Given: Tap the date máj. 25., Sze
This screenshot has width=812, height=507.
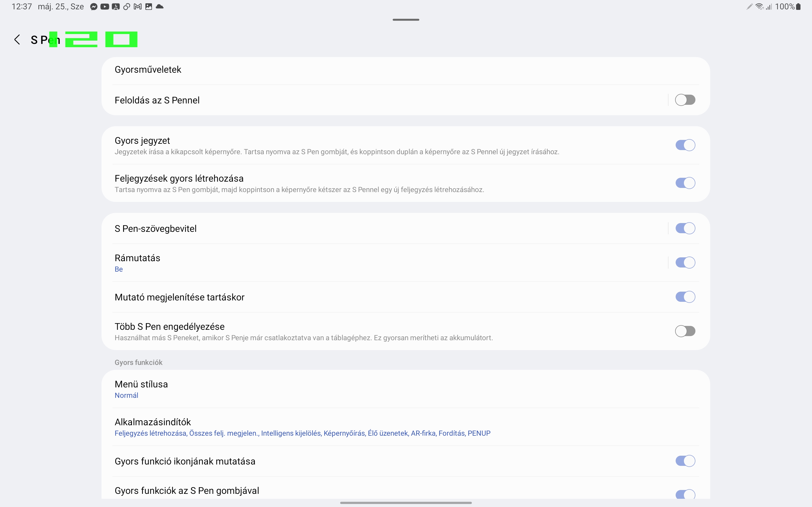Looking at the screenshot, I should pos(61,7).
